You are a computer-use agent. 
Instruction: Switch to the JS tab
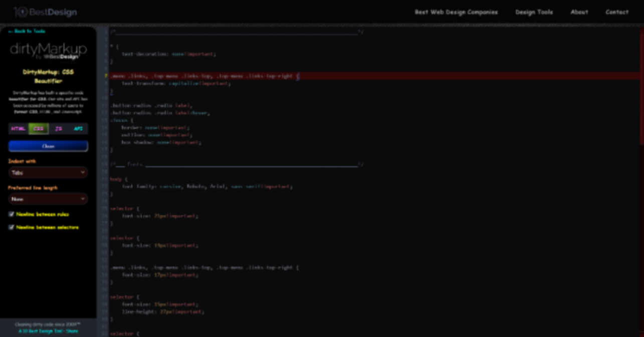point(59,129)
